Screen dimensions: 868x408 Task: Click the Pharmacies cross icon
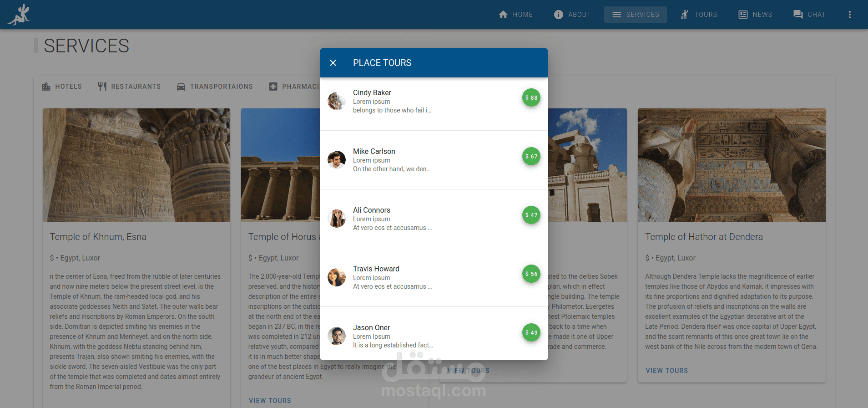273,87
